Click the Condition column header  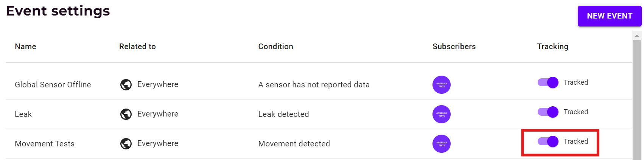[x=275, y=47]
